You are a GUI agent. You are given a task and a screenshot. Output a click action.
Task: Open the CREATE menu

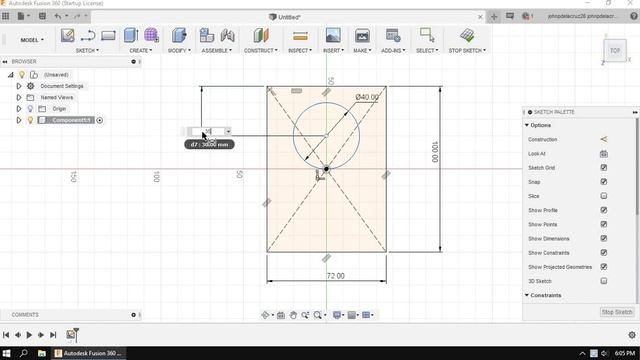(x=140, y=51)
